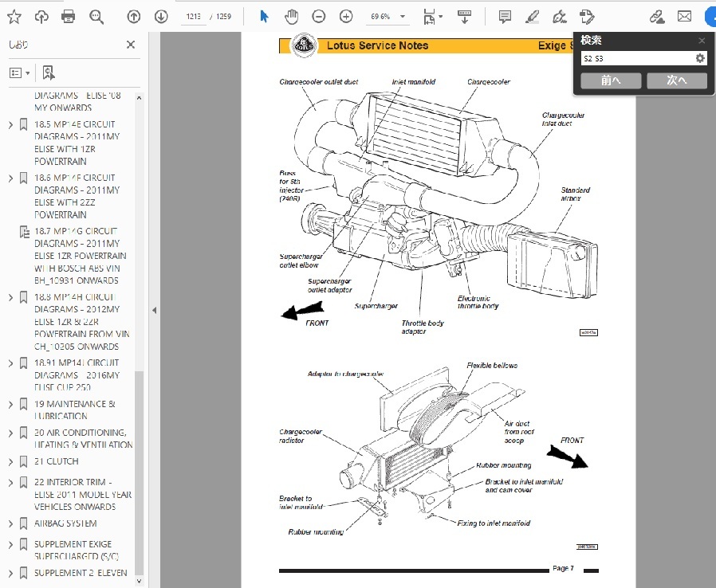Viewport: 716px width, 588px height.
Task: Choose the selection arrow tool
Action: tap(264, 17)
